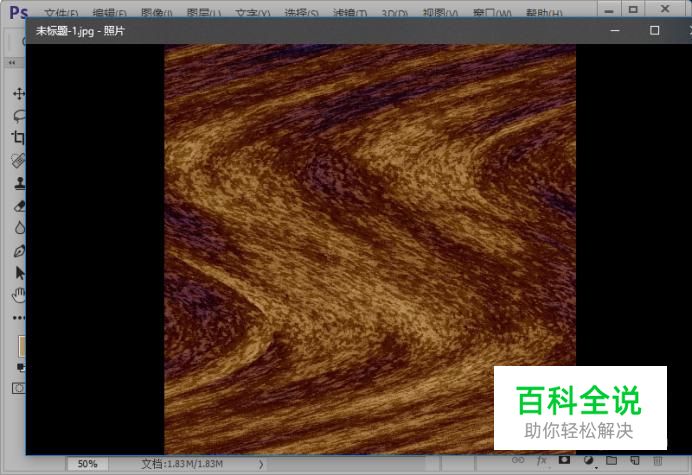Screen dimensions: 692x475
Task: Select the Lasso tool
Action: point(19,116)
